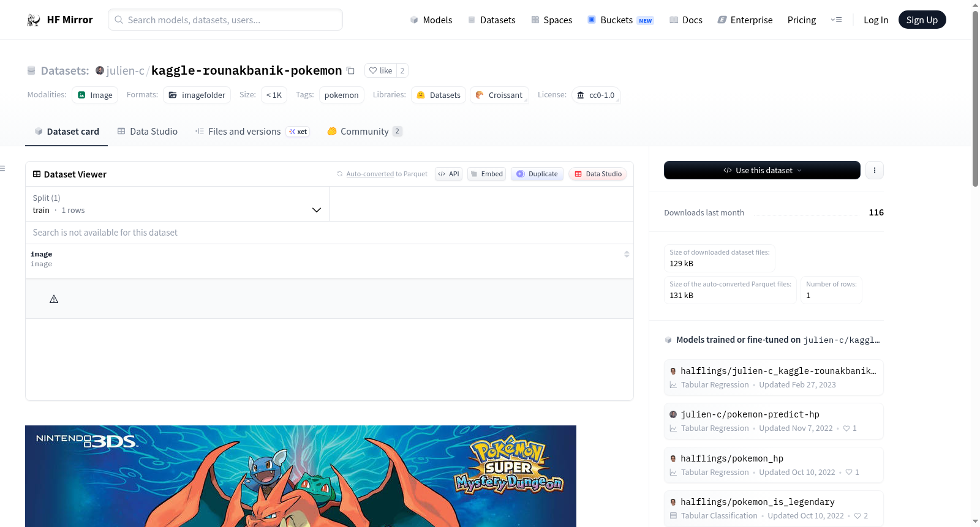Image resolution: width=980 pixels, height=527 pixels.
Task: Open the Dataset card tab
Action: [x=67, y=132]
